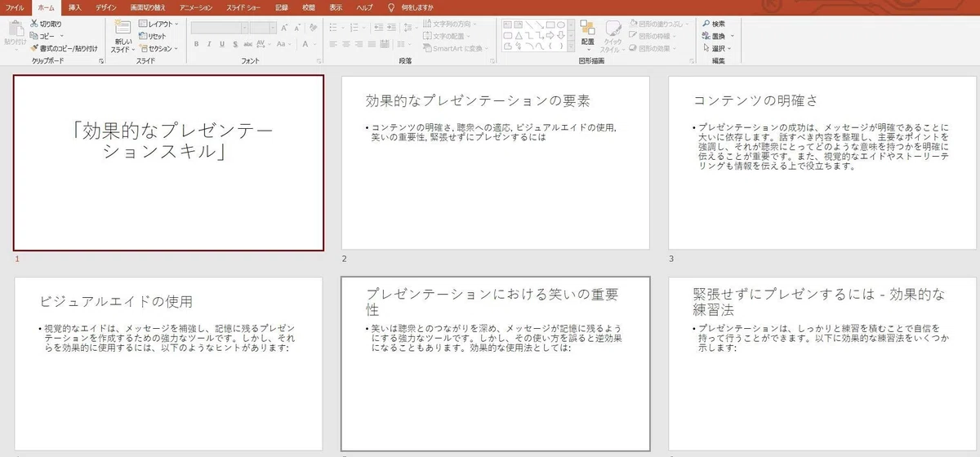This screenshot has width=980, height=457.
Task: Center text in paragraph group
Action: (x=345, y=44)
